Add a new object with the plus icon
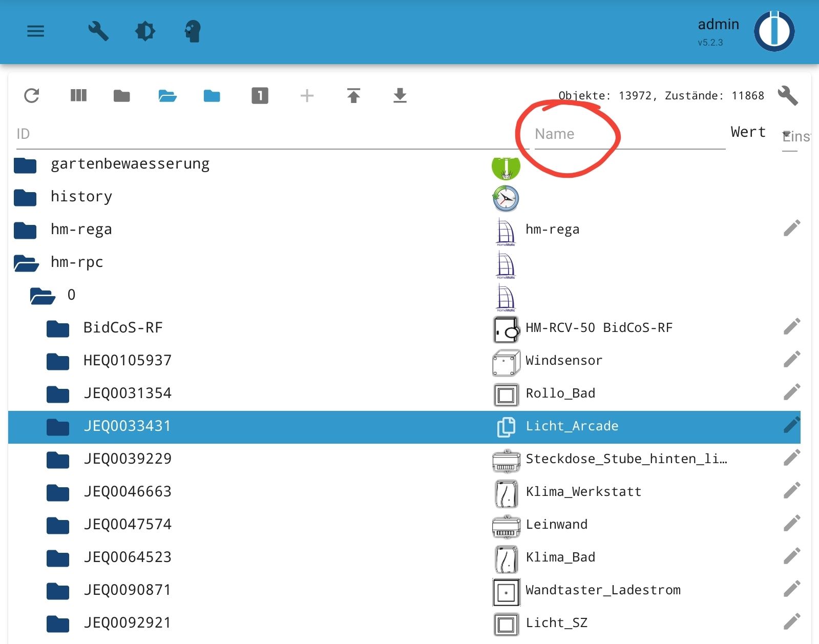This screenshot has width=819, height=644. coord(307,96)
